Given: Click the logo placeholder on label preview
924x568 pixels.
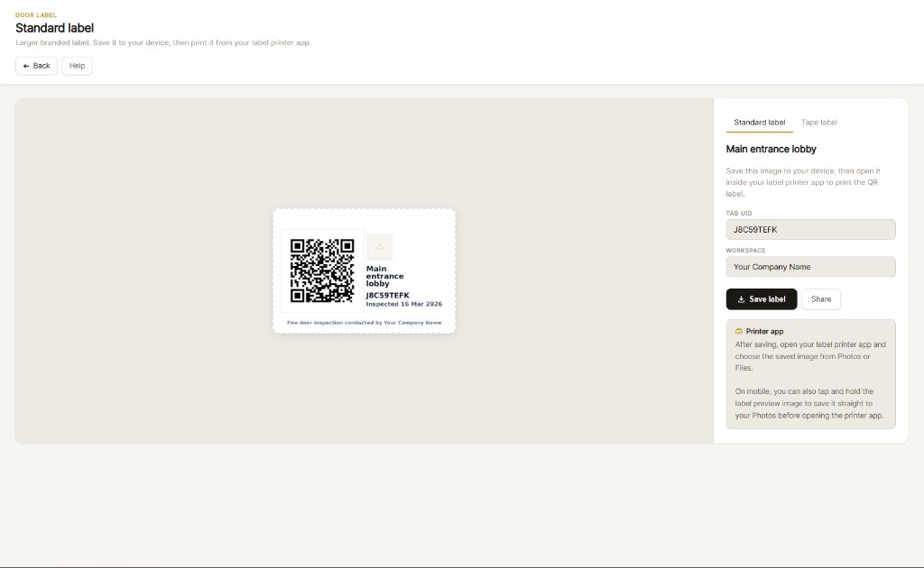Looking at the screenshot, I should point(380,247).
